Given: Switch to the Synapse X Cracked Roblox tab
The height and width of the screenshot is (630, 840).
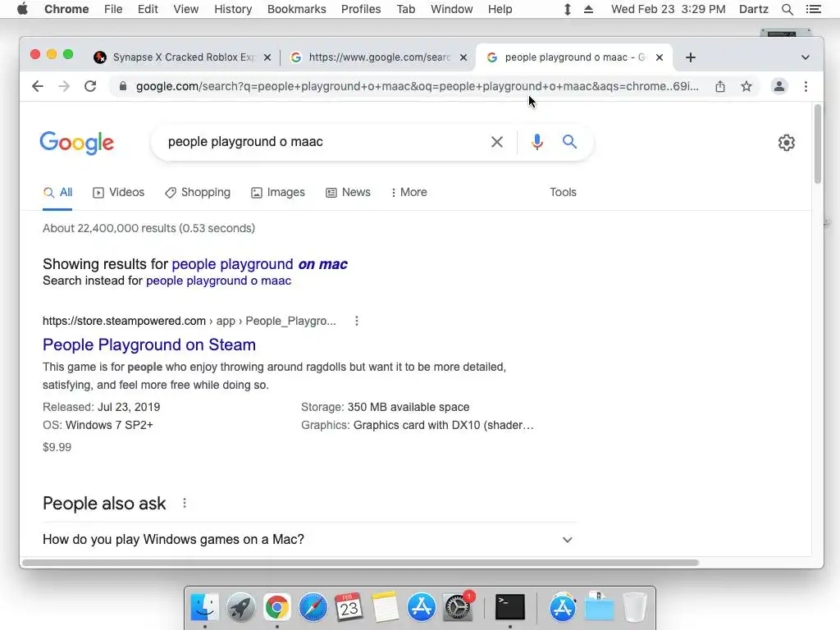Looking at the screenshot, I should tap(182, 57).
